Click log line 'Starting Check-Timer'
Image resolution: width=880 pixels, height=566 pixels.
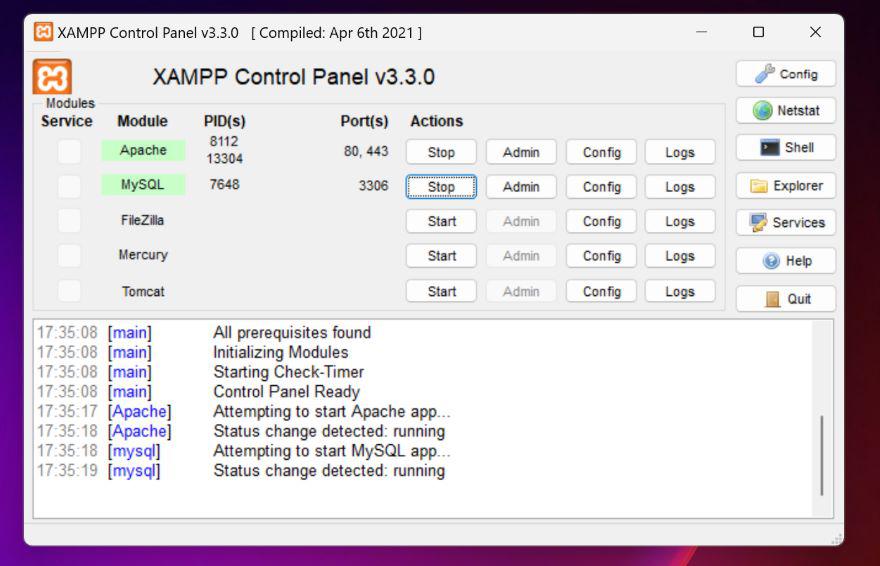pyautogui.click(x=288, y=372)
